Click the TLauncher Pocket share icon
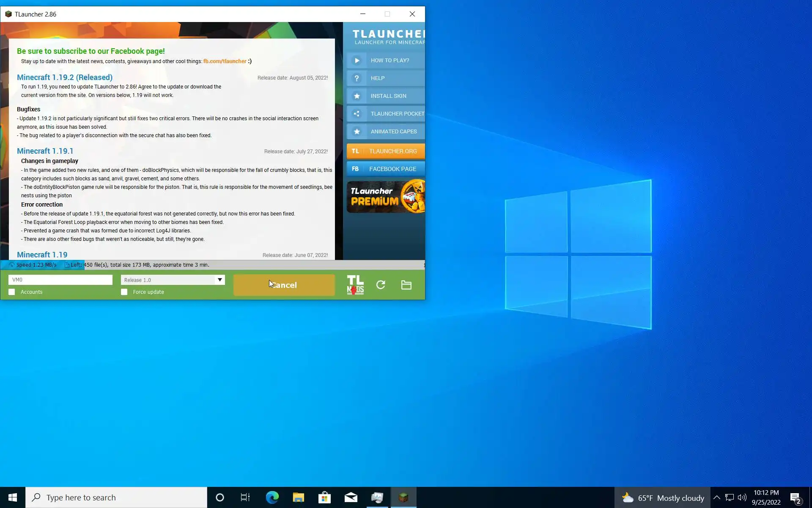 [357, 114]
